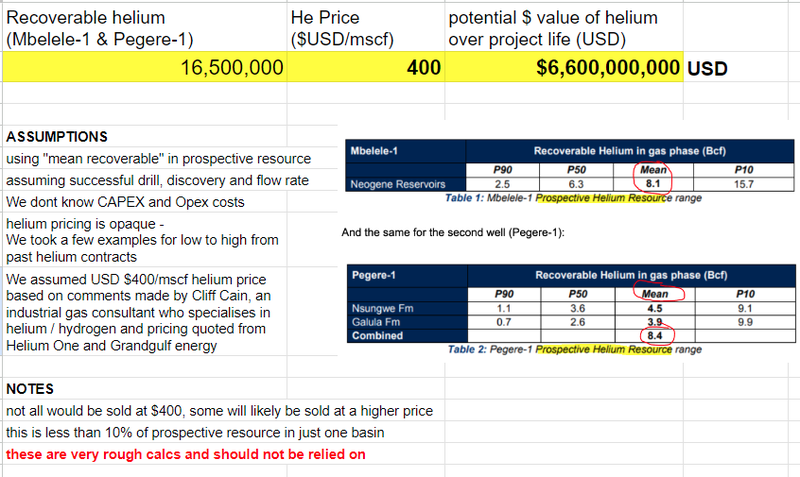Click the Mbelele-1 table header
The height and width of the screenshot is (477, 800).
point(406,151)
